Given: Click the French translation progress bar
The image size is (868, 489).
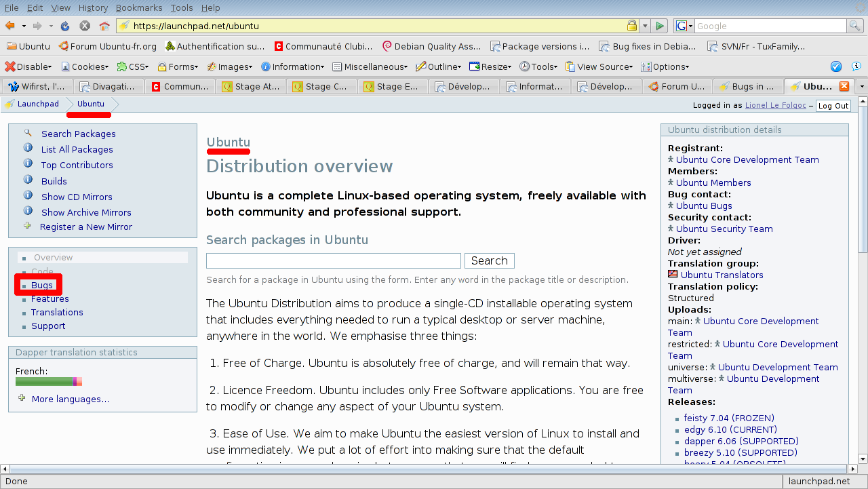Looking at the screenshot, I should pos(48,382).
